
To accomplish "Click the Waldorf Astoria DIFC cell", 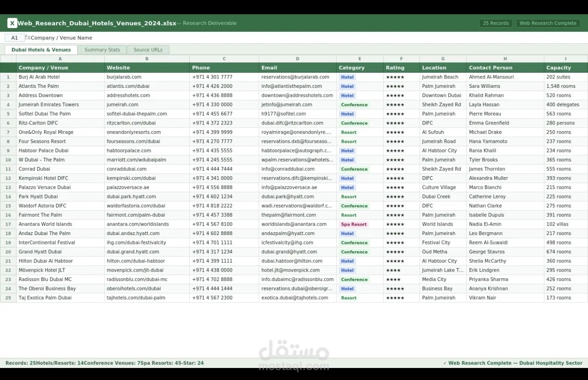I will click(x=60, y=206).
